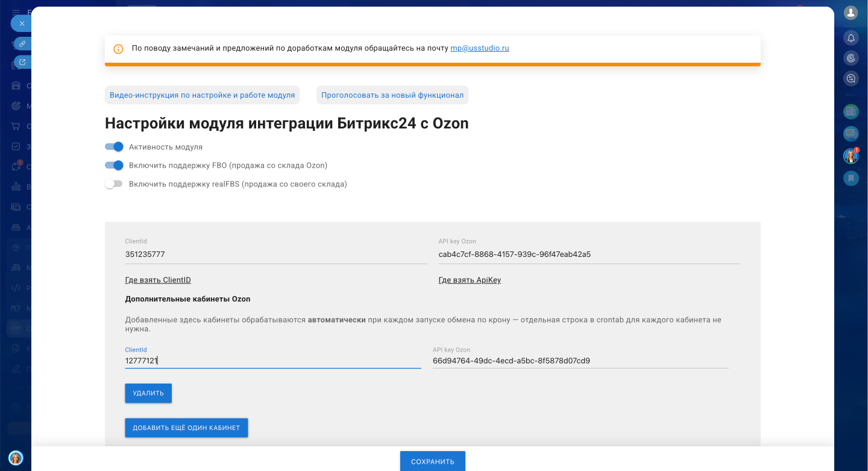868x471 pixels.
Task: Click the main API key Ozon field
Action: [589, 254]
